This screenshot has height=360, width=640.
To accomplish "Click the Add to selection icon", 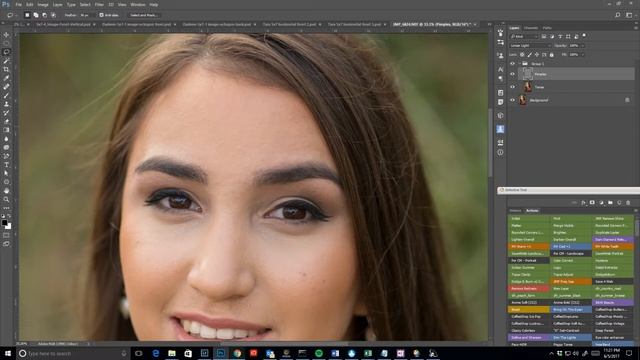I will click(36, 15).
